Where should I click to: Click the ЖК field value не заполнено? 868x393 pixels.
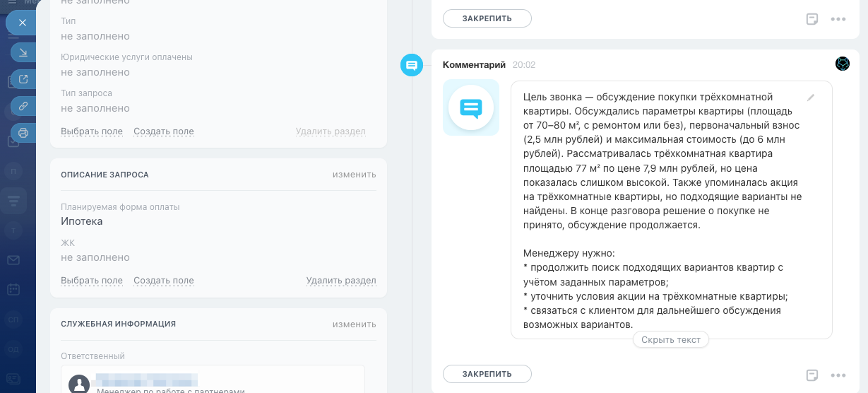(x=95, y=257)
